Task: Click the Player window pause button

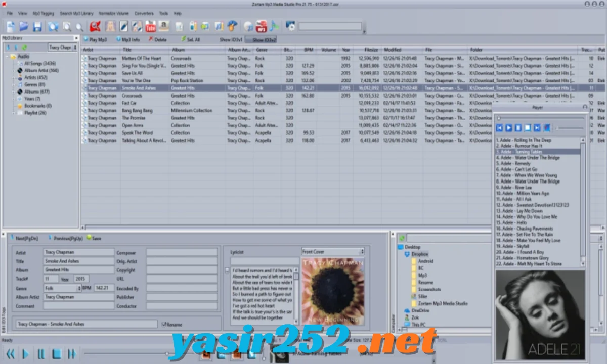Action: click(x=518, y=128)
